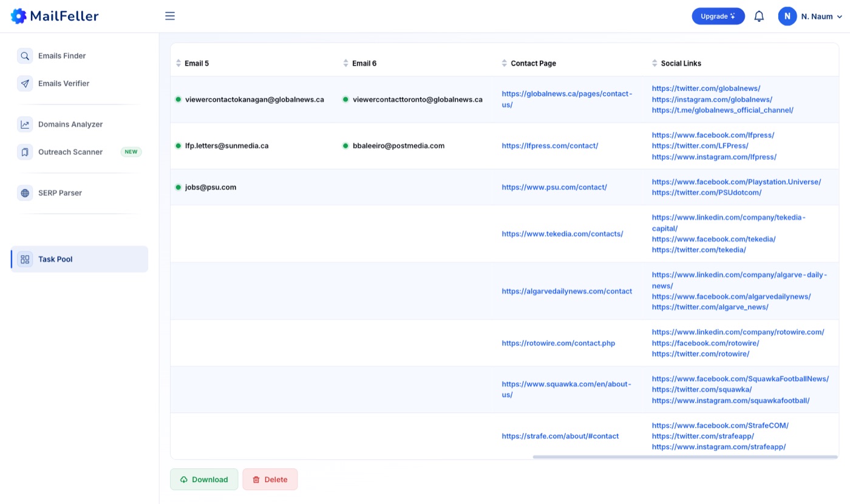Click green status dot beside lfp.letters@sunmedia.ca

coord(178,146)
